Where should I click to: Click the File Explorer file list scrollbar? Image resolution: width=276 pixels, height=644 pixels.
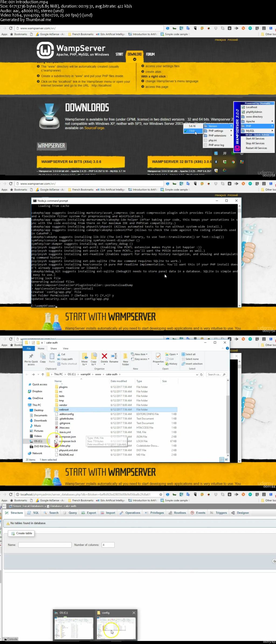228,418
